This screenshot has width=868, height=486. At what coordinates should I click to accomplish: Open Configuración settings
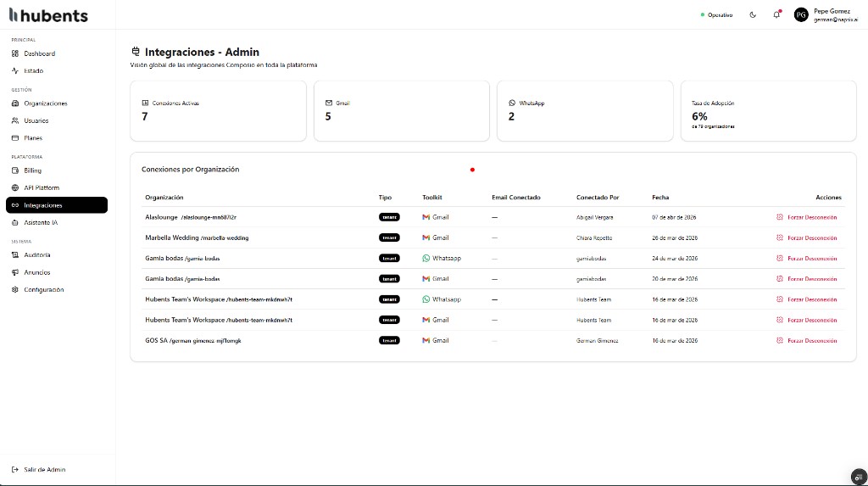pyautogui.click(x=43, y=289)
